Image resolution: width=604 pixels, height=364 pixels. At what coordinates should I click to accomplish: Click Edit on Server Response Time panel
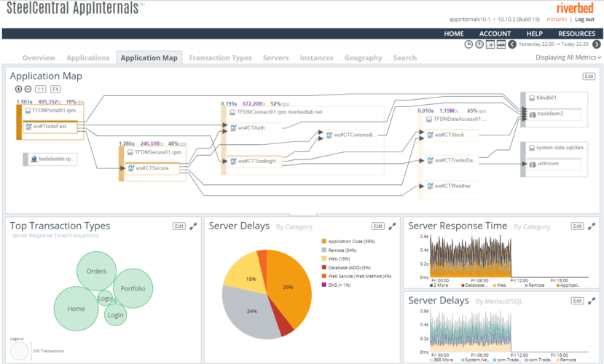point(577,226)
